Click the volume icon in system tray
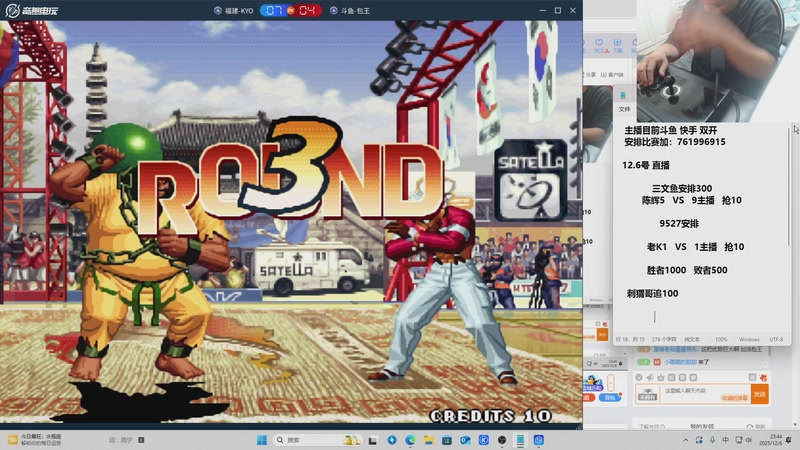Image resolution: width=800 pixels, height=450 pixels. click(749, 440)
